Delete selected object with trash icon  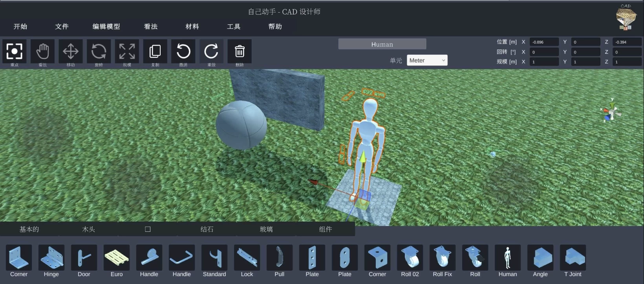[240, 51]
